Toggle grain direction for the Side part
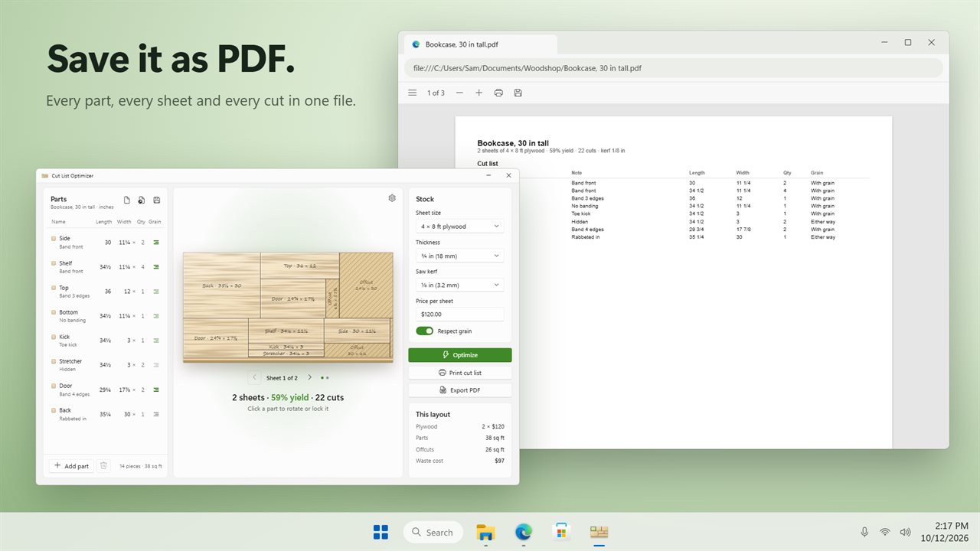This screenshot has height=551, width=980. click(x=156, y=243)
